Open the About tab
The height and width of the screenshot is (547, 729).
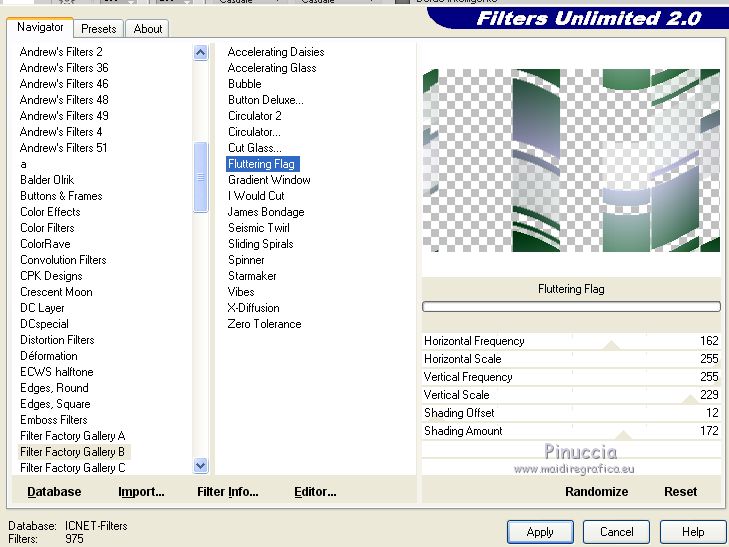(x=147, y=29)
